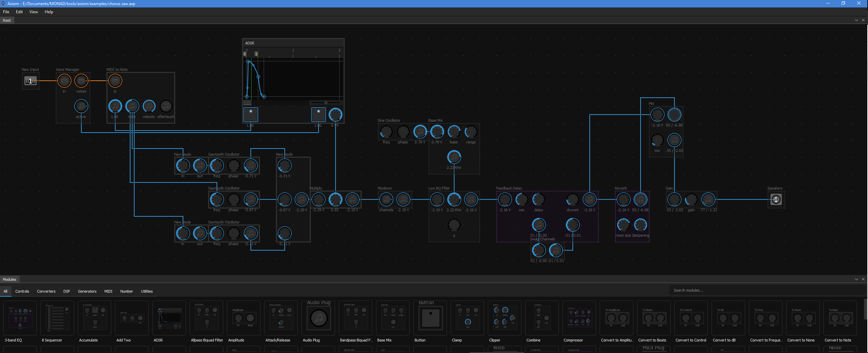Close the Modules panel
The image size is (868, 353).
tap(863, 279)
